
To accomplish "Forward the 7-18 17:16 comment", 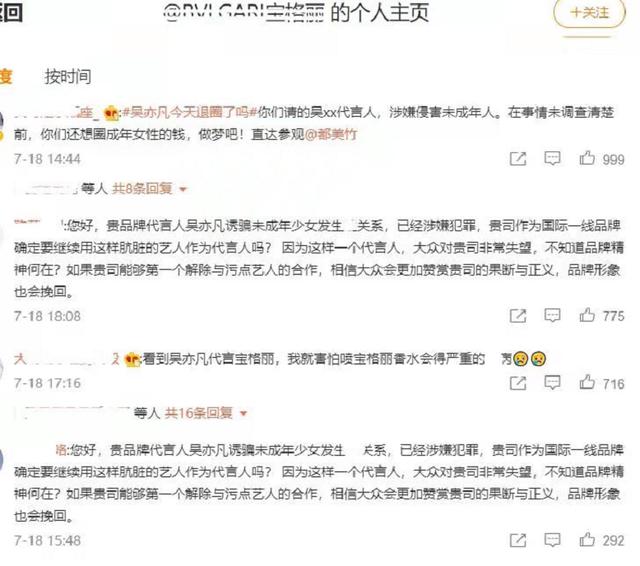I will pos(518,383).
